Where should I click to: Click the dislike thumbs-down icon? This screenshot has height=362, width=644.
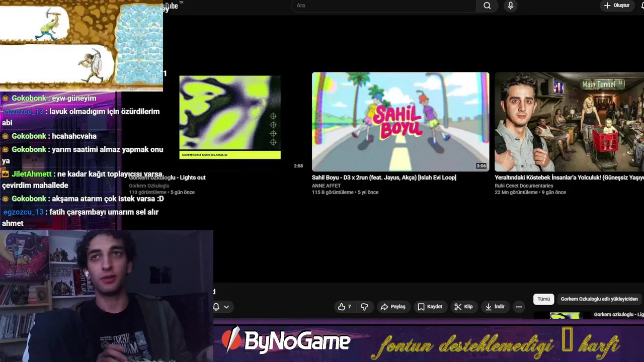364,307
